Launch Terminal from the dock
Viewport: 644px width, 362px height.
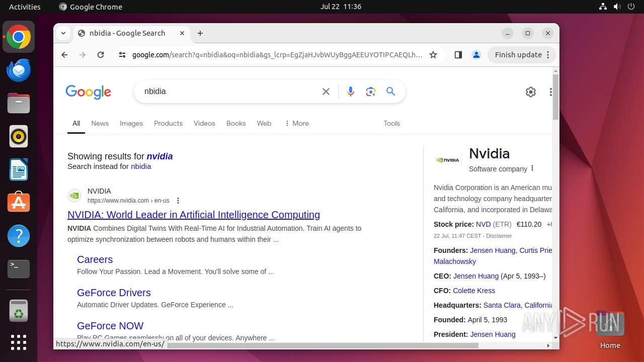pyautogui.click(x=19, y=269)
